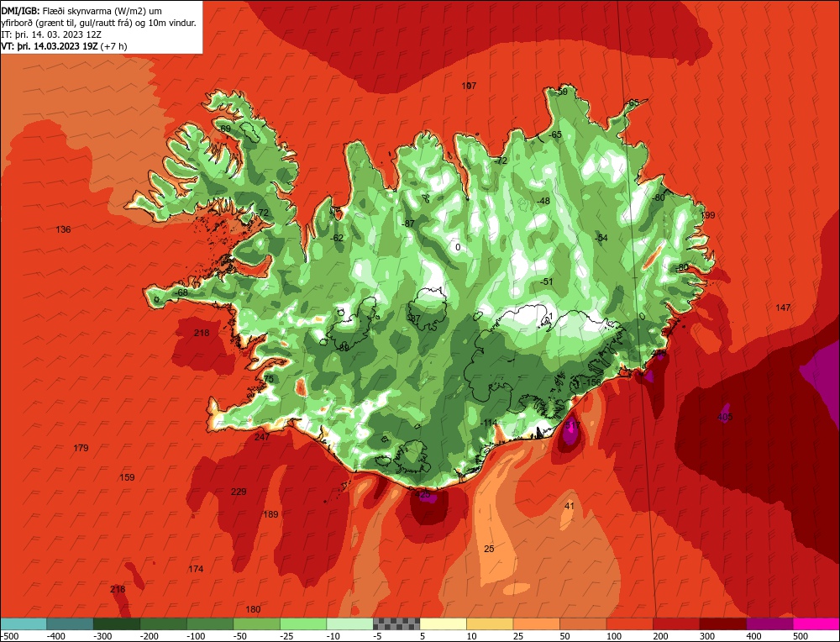Click the '-69' value in the Westfjords
The image size is (840, 642).
pos(224,129)
